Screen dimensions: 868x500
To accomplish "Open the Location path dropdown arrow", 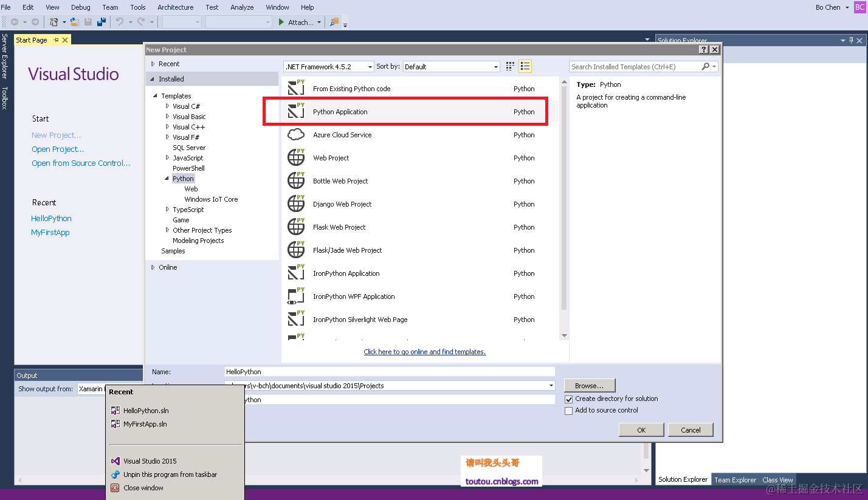I will pyautogui.click(x=551, y=386).
